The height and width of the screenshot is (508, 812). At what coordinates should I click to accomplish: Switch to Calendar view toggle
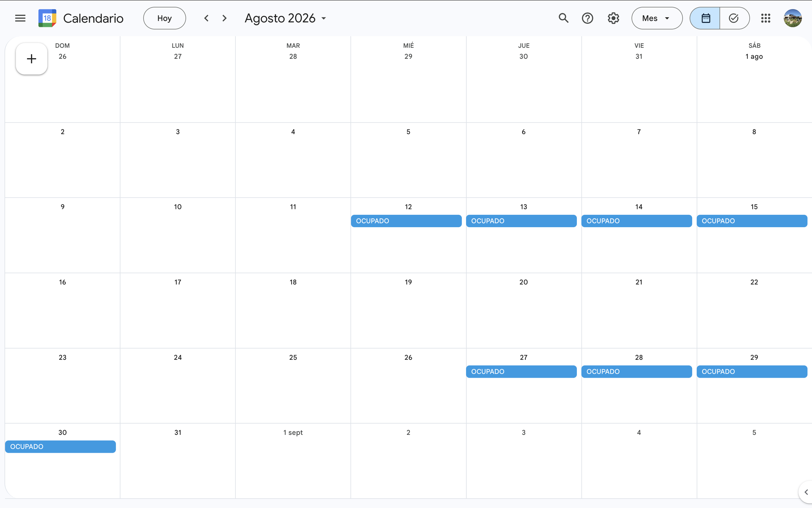[705, 18]
